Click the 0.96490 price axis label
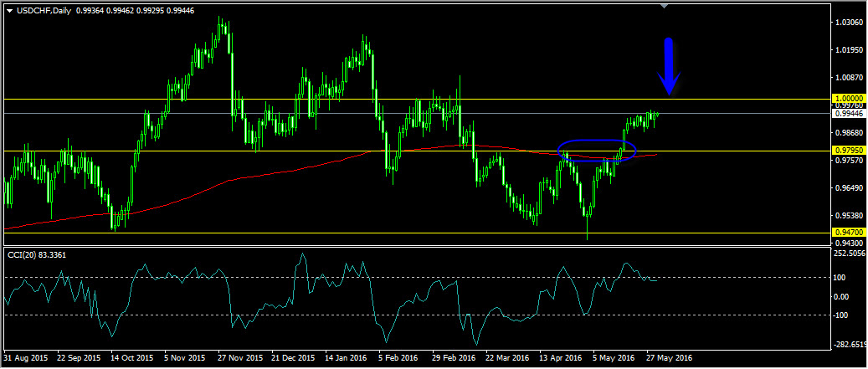Image resolution: width=868 pixels, height=369 pixels. click(x=850, y=188)
